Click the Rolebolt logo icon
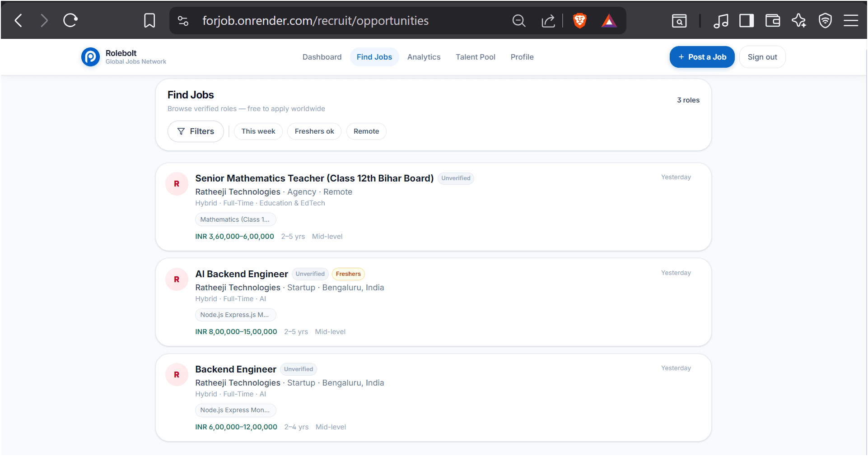This screenshot has width=868, height=456. (90, 57)
